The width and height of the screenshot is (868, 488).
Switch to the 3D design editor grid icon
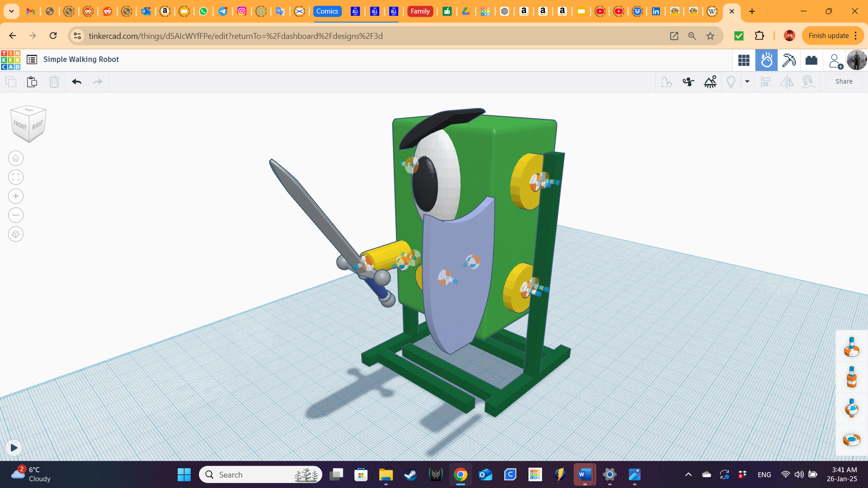click(744, 60)
